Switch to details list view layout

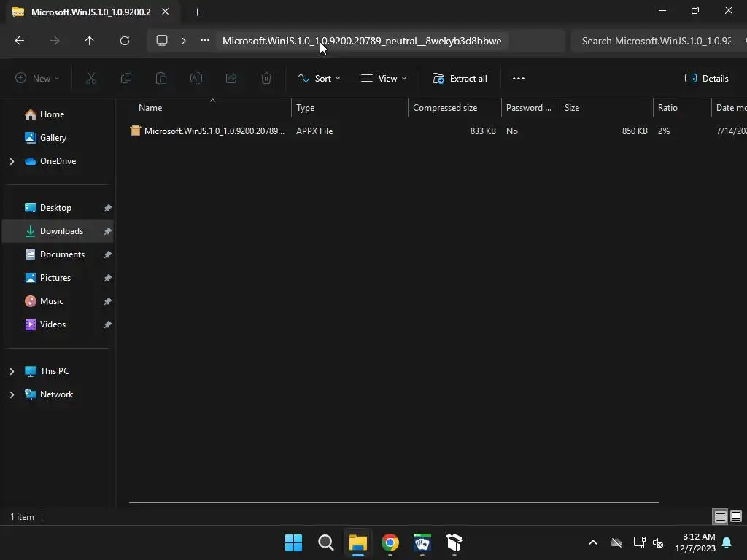[x=720, y=516]
